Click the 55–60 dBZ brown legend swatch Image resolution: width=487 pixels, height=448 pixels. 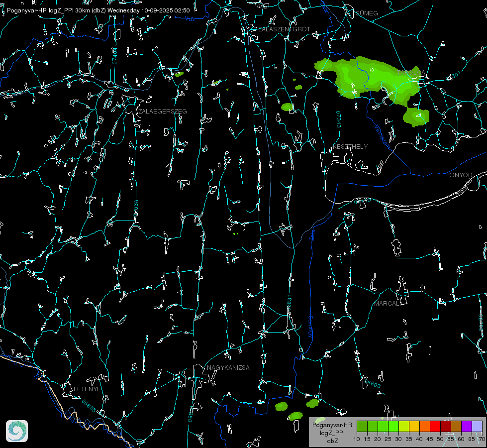tap(456, 426)
